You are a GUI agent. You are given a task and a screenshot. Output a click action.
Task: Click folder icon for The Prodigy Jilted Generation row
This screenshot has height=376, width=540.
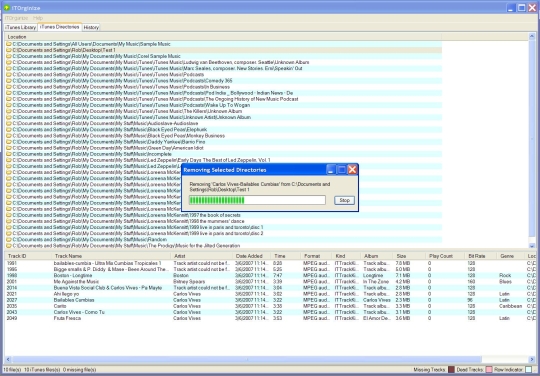[x=9, y=246]
